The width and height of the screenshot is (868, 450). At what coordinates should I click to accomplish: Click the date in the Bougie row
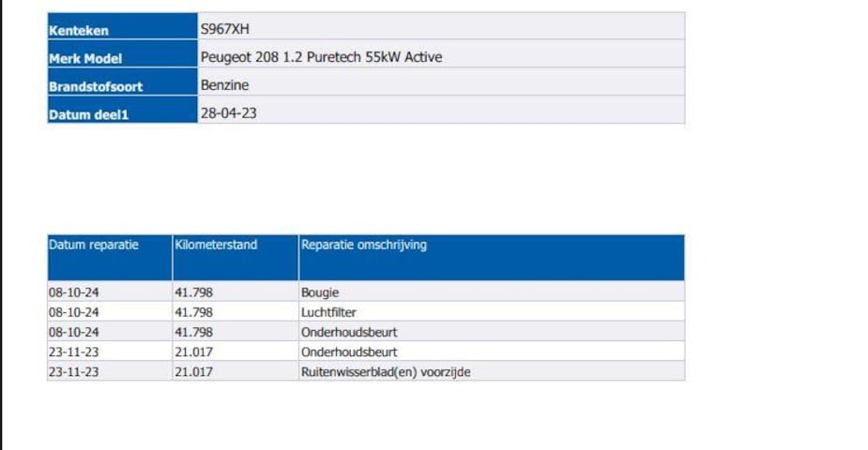74,292
